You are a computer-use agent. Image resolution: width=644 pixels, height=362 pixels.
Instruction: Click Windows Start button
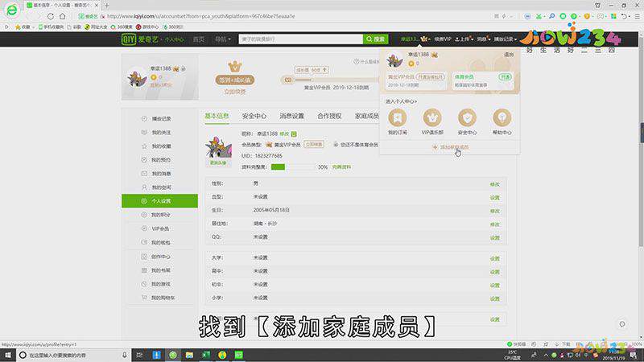pyautogui.click(x=8, y=355)
